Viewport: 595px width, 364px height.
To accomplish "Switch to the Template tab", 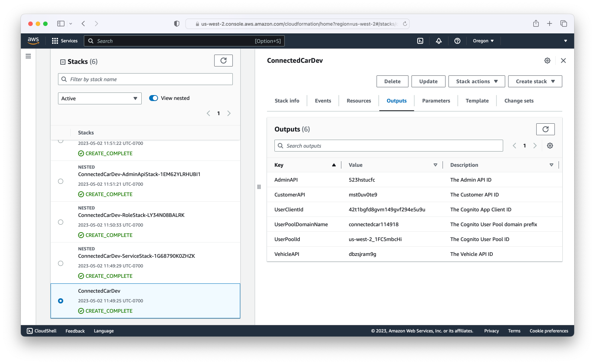I will pyautogui.click(x=477, y=101).
